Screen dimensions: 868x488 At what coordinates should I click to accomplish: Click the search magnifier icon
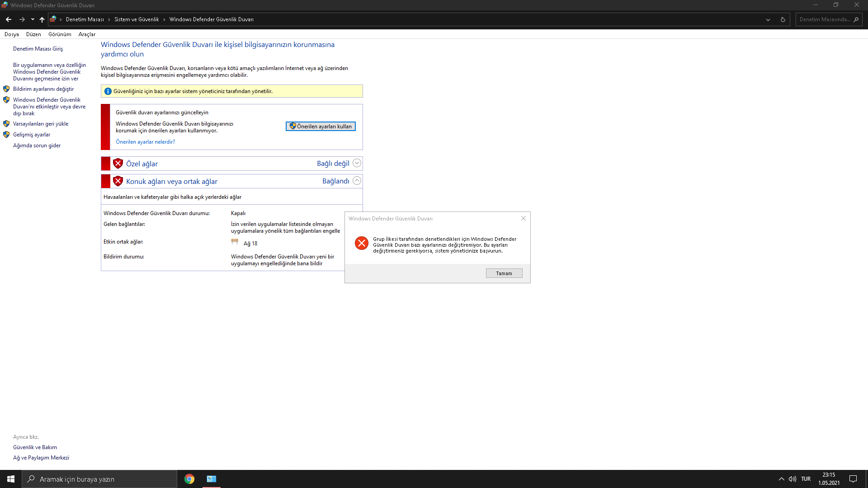pos(856,19)
